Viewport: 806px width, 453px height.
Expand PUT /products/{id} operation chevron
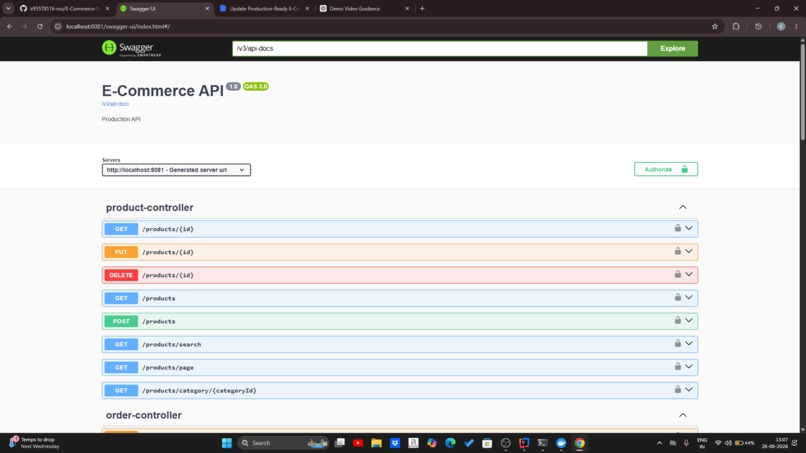point(689,251)
